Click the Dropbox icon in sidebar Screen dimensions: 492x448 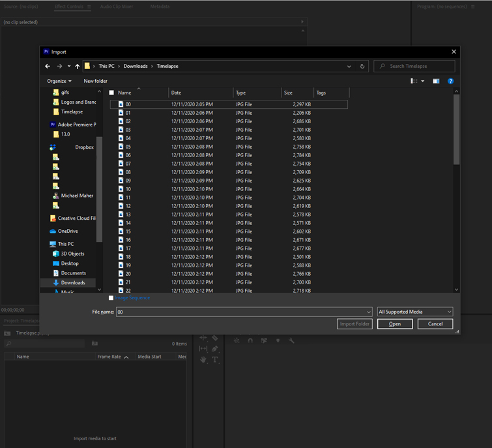pos(53,147)
